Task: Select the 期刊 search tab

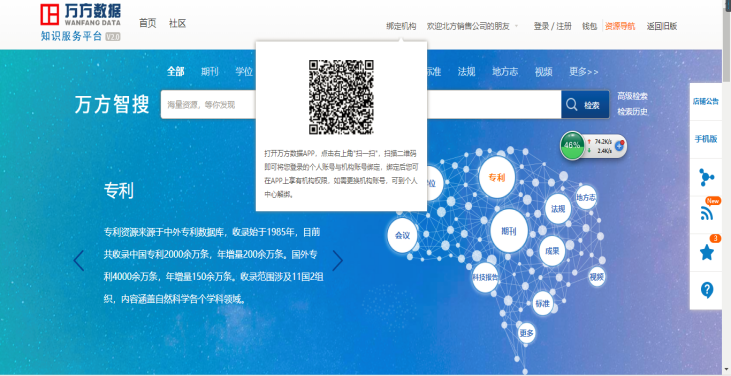Action: pyautogui.click(x=209, y=72)
